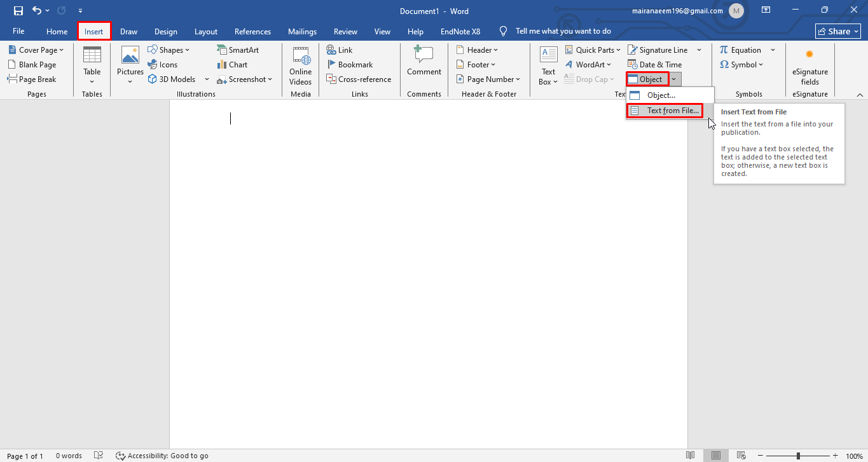The height and width of the screenshot is (462, 868).
Task: Click the Share button
Action: [x=838, y=31]
